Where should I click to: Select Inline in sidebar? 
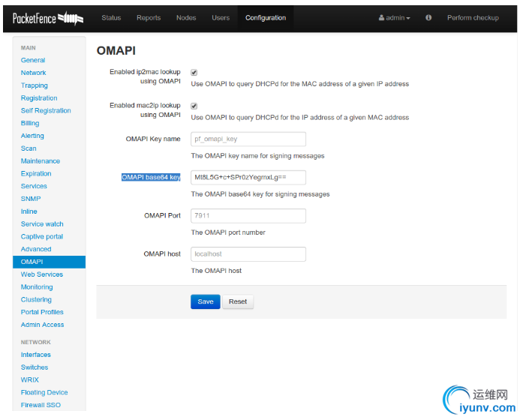[x=29, y=211]
